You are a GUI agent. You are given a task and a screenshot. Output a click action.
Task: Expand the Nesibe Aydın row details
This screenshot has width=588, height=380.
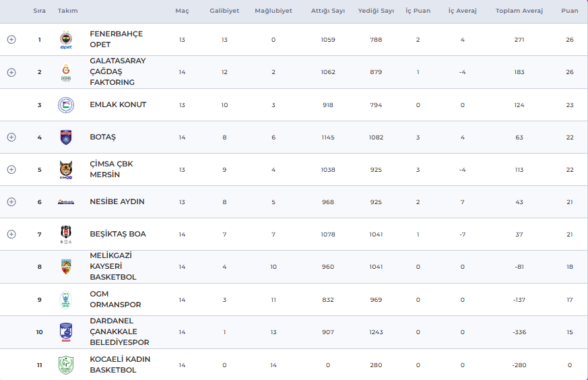tap(11, 202)
